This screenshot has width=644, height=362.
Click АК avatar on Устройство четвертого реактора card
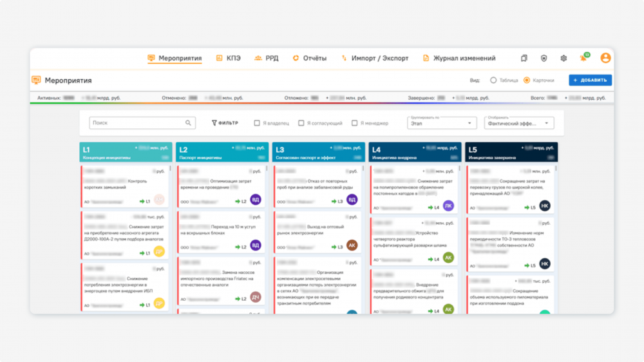[448, 258]
